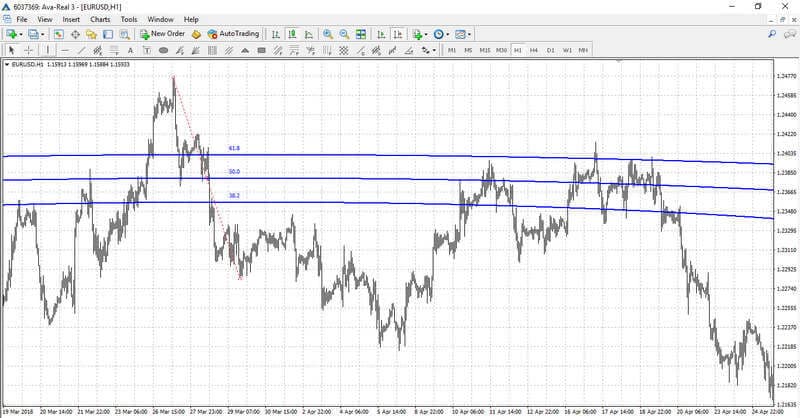Open the Tools menu
Viewport: 800px width, 418px height.
[x=129, y=19]
